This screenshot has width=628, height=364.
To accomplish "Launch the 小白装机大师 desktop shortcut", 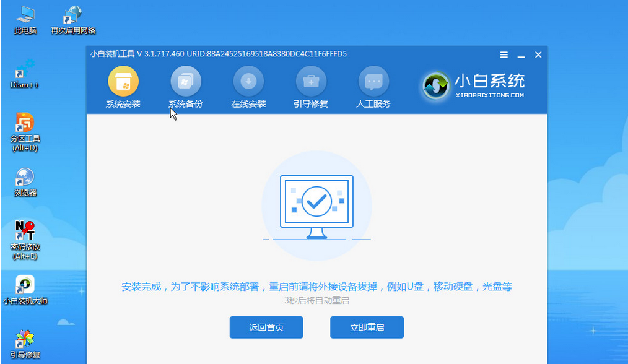I will coord(25,290).
